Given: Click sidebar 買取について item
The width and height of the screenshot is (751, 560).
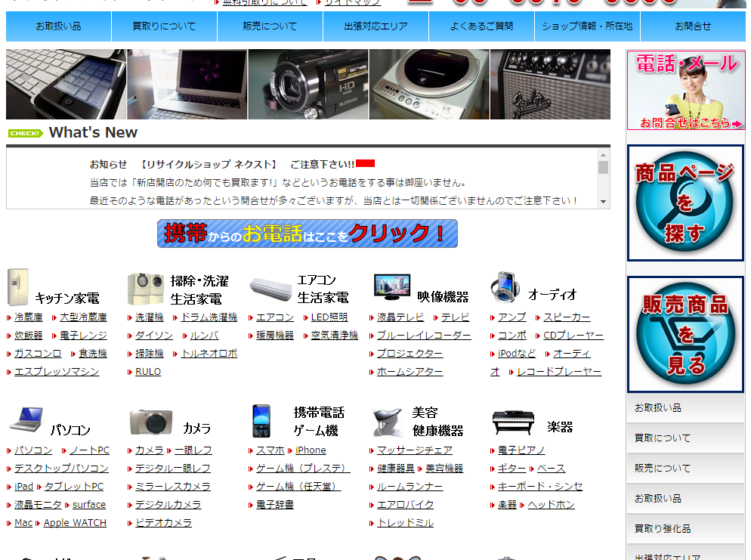Looking at the screenshot, I should click(685, 438).
